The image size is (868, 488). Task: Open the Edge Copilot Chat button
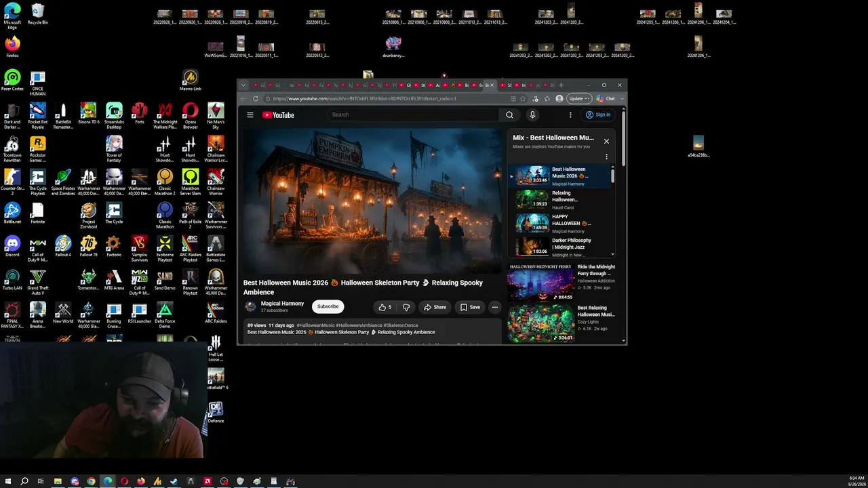point(606,99)
